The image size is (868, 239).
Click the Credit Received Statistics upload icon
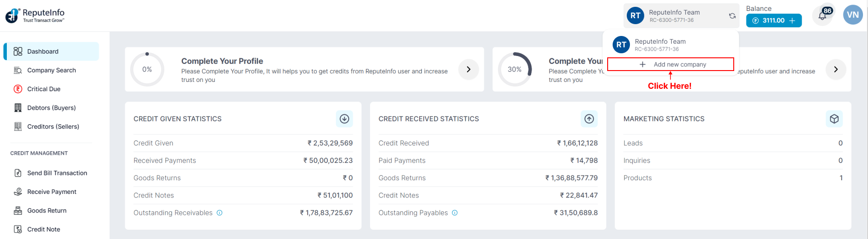(x=589, y=119)
